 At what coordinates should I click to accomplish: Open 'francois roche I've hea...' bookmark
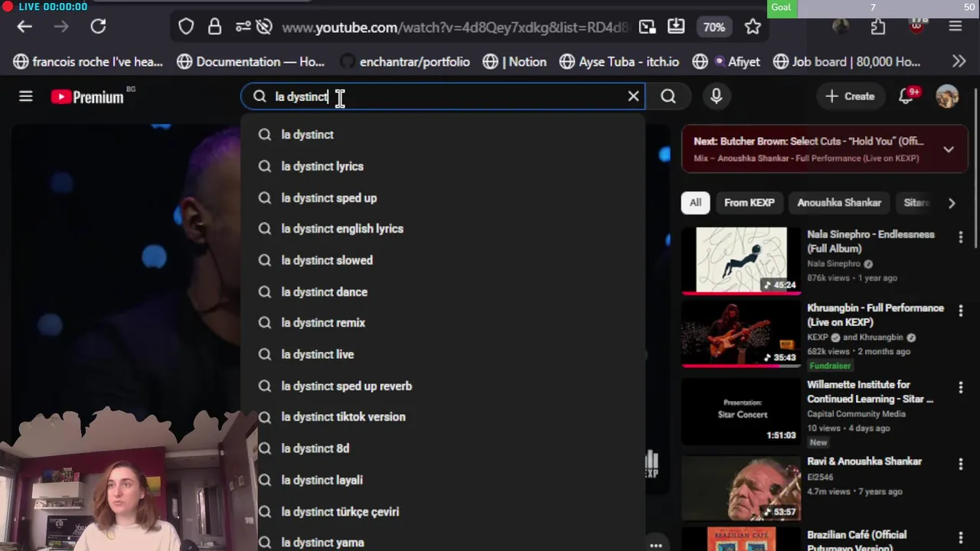point(88,62)
